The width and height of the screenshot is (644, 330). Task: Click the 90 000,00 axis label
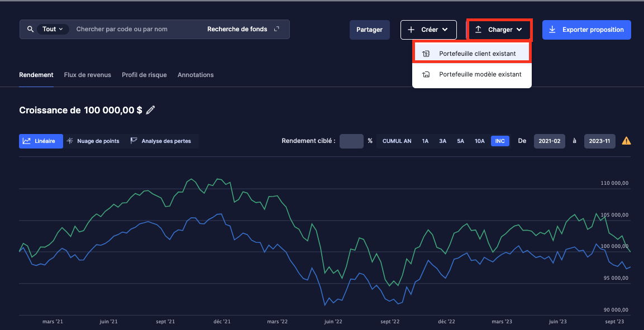coord(616,310)
